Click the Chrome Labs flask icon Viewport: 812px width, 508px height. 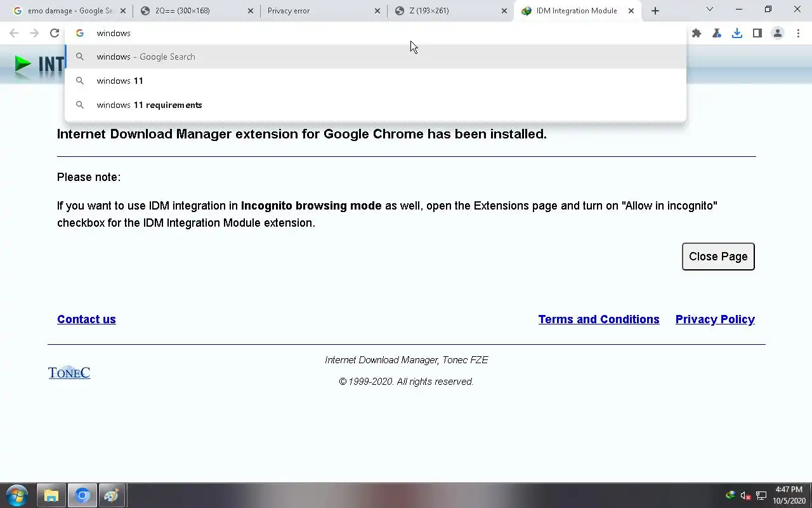717,33
